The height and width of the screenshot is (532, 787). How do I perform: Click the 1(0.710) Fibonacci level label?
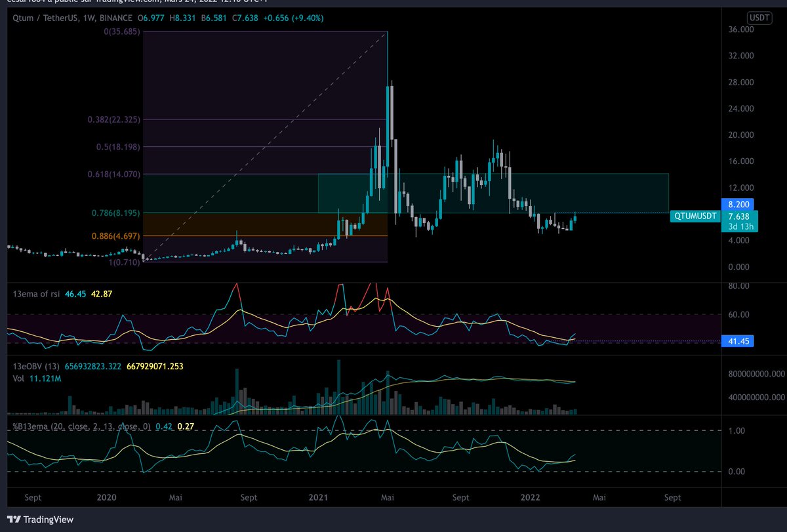(x=125, y=262)
